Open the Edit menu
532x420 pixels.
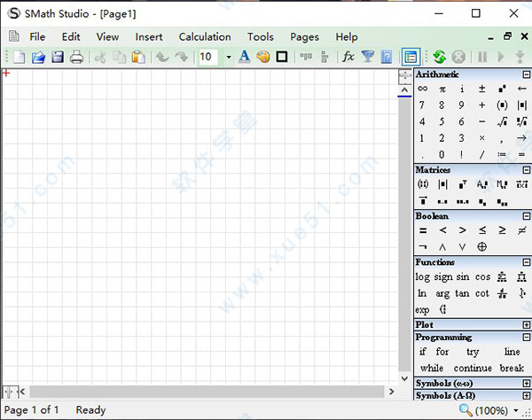point(71,36)
